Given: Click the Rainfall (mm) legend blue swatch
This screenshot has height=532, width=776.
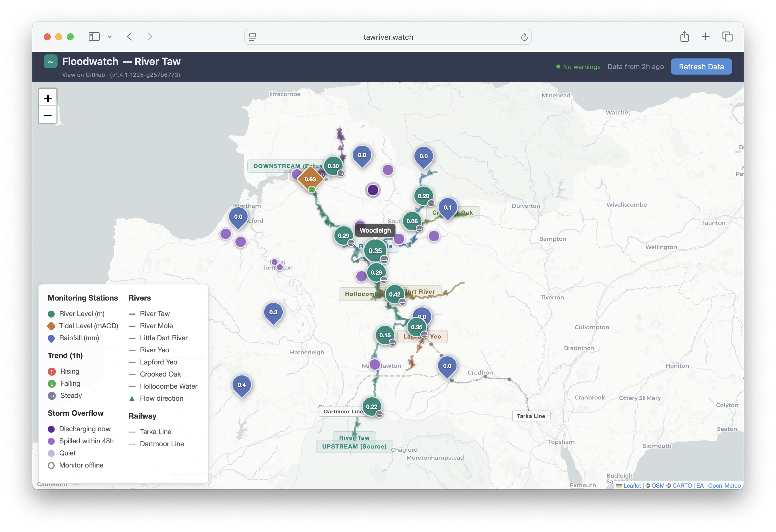Looking at the screenshot, I should click(x=51, y=339).
